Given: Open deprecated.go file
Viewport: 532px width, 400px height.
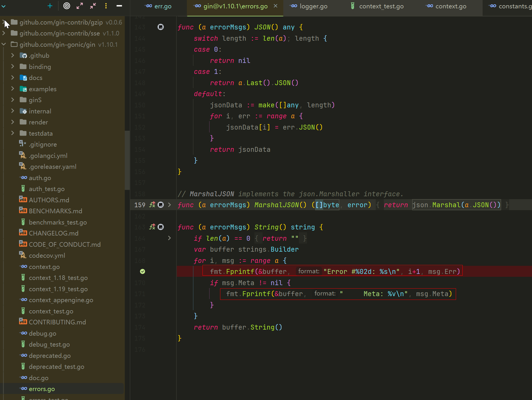Looking at the screenshot, I should pyautogui.click(x=50, y=356).
